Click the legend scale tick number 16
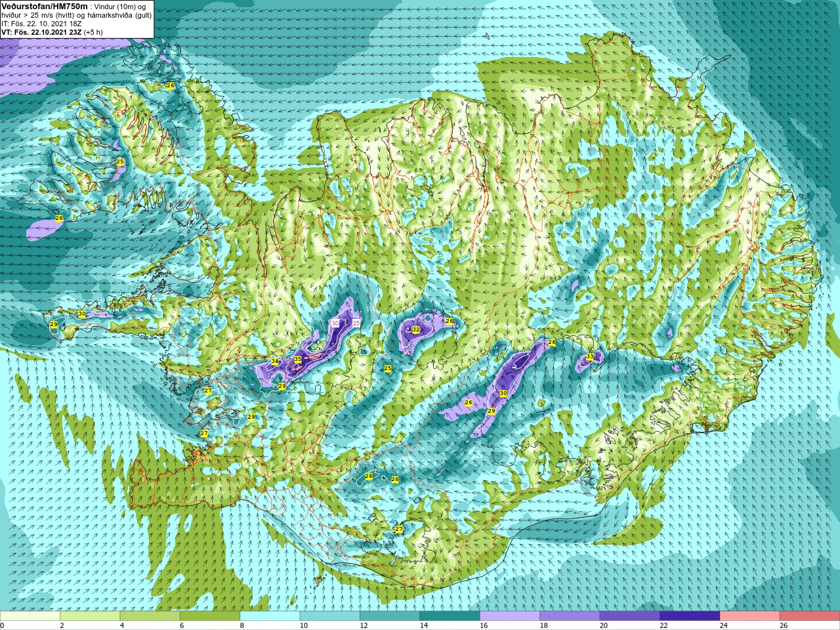Screen dimensions: 840x630 pyautogui.click(x=484, y=626)
